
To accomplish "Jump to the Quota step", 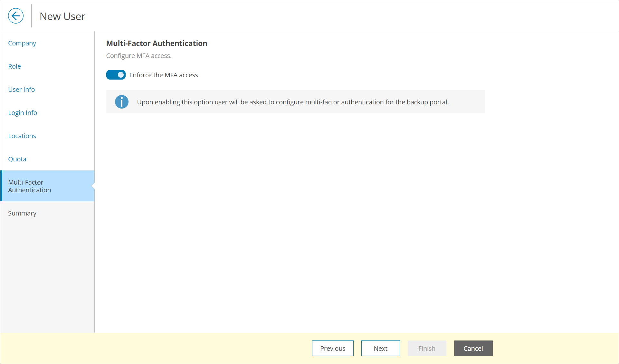I will point(17,159).
